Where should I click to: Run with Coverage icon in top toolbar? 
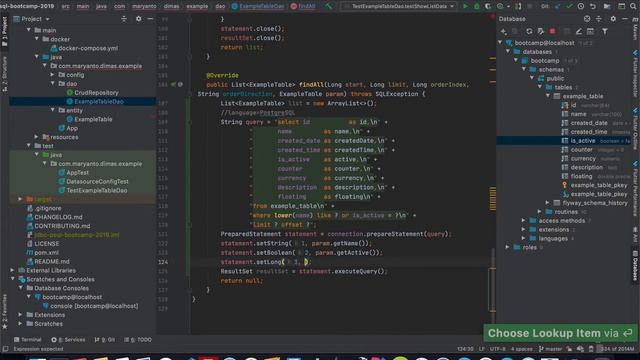(488, 6)
